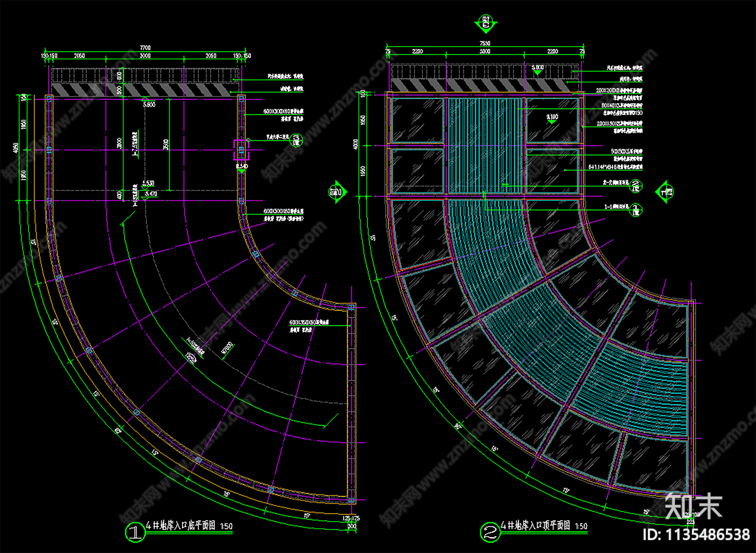Select the 8.540 elevation triangle marker
The image size is (756, 553).
241,171
